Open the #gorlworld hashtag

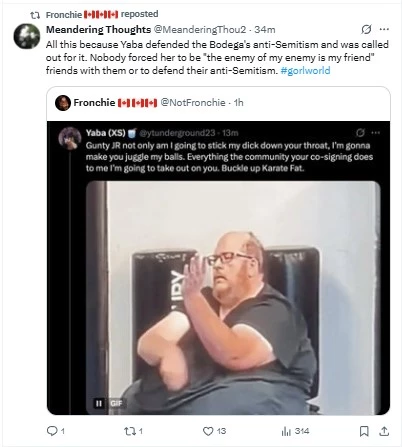(305, 71)
